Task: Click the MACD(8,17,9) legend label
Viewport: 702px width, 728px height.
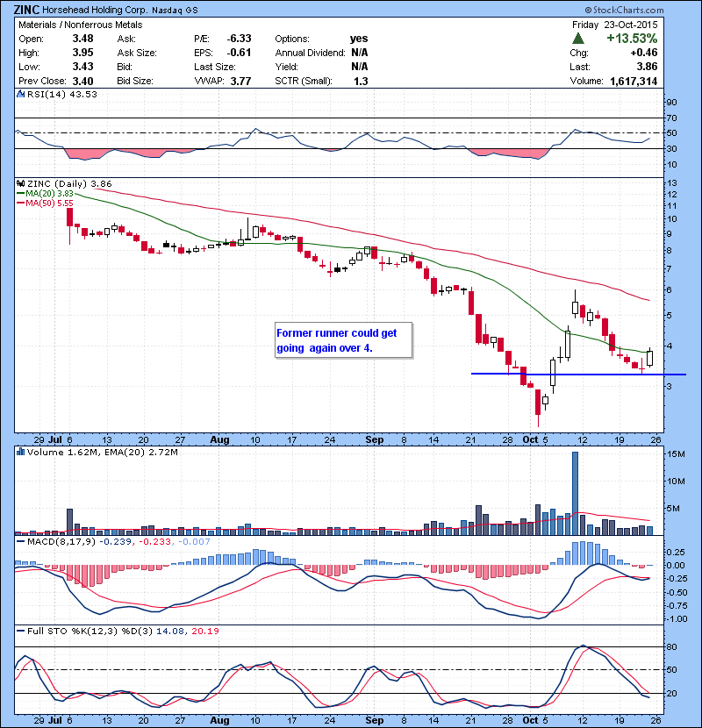Action: tap(60, 541)
